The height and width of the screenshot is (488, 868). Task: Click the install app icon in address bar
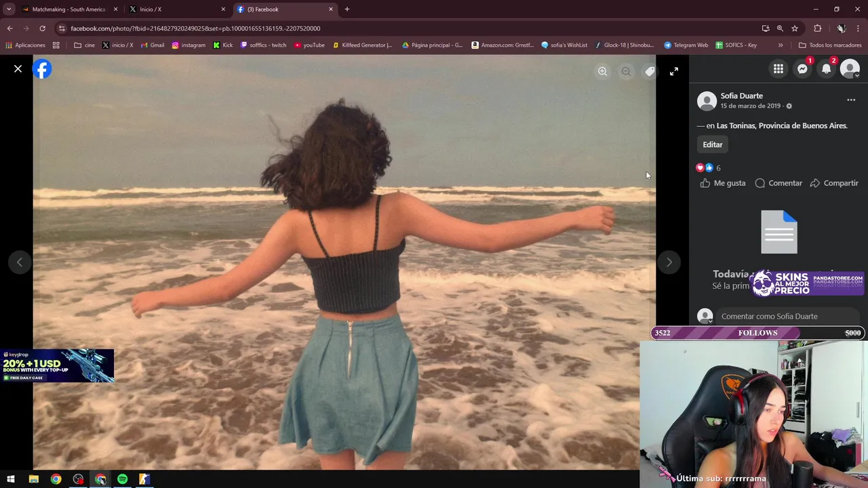766,28
